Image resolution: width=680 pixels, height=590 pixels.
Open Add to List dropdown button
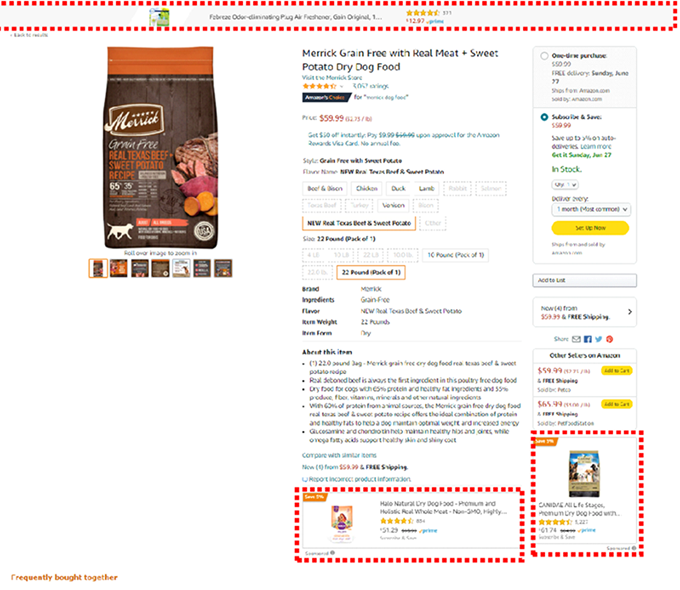click(584, 280)
